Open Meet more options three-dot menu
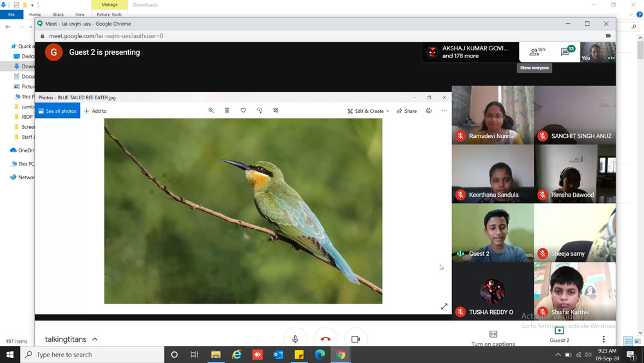 pos(603,339)
